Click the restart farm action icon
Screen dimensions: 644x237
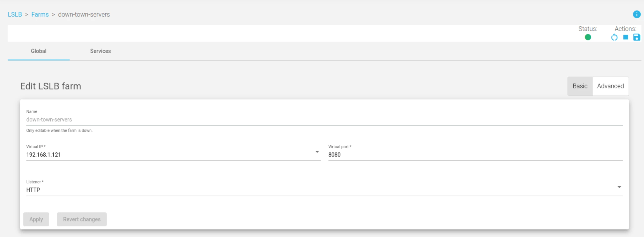pos(614,37)
